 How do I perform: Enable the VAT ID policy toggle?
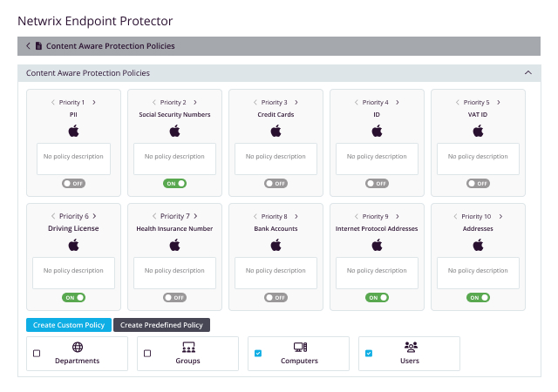[x=478, y=184]
